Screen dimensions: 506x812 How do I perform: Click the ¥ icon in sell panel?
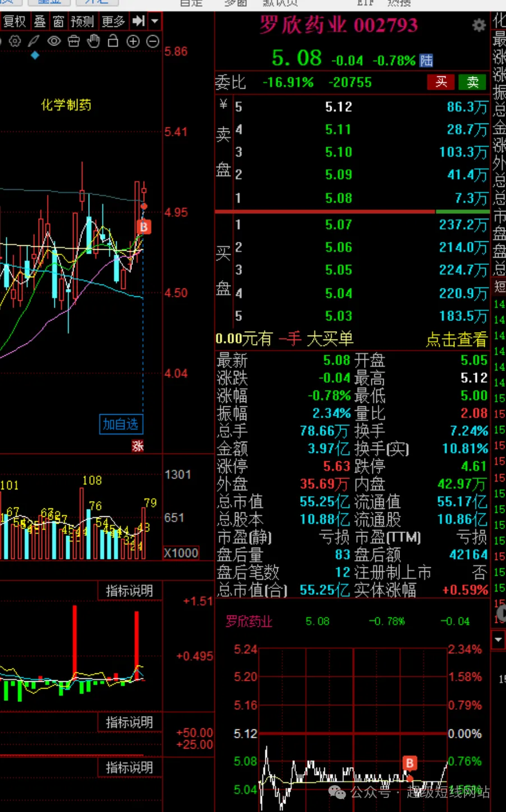tap(223, 104)
